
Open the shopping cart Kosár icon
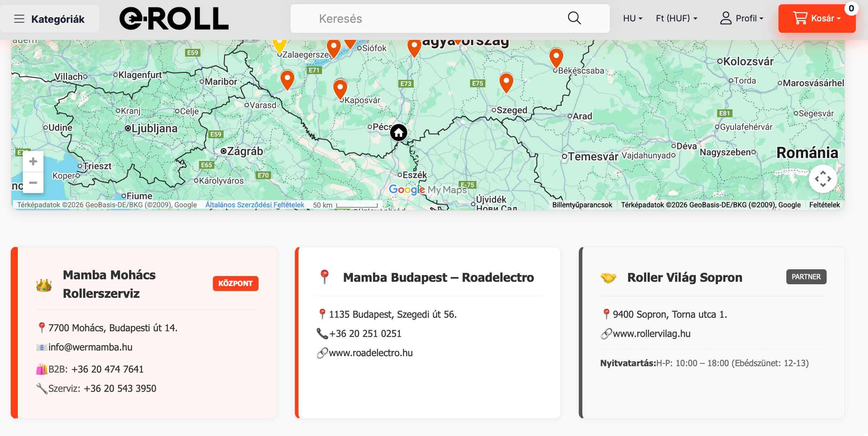pyautogui.click(x=801, y=18)
